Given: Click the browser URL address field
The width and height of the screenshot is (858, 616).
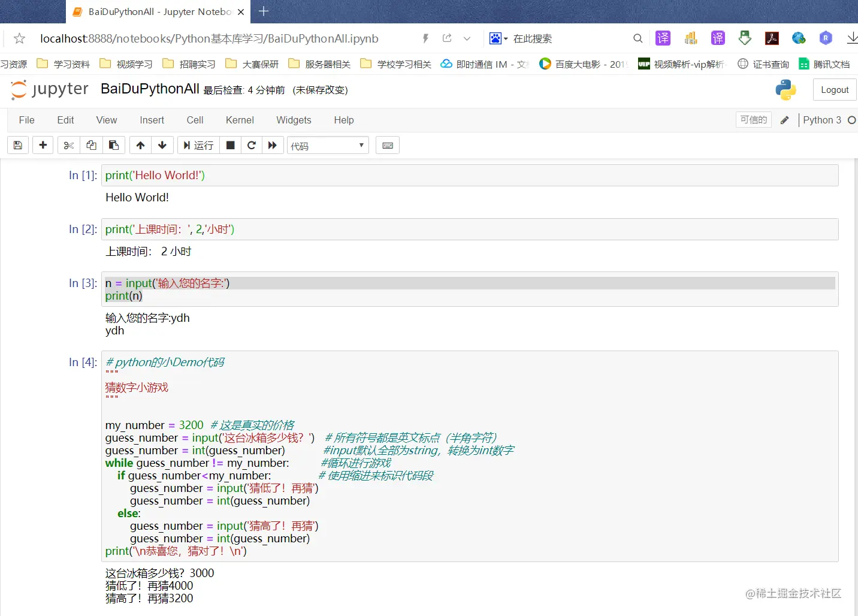Looking at the screenshot, I should pos(209,38).
